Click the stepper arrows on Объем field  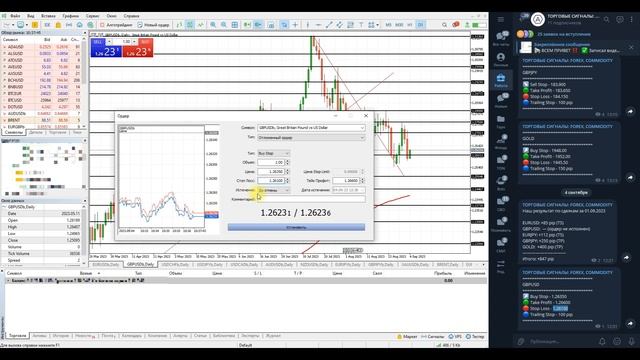(287, 162)
